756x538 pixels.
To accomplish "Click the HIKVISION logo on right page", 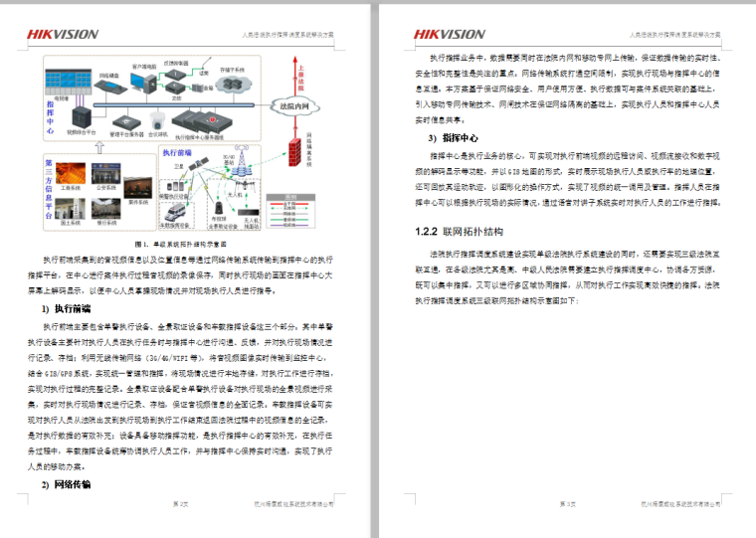I will 449,34.
